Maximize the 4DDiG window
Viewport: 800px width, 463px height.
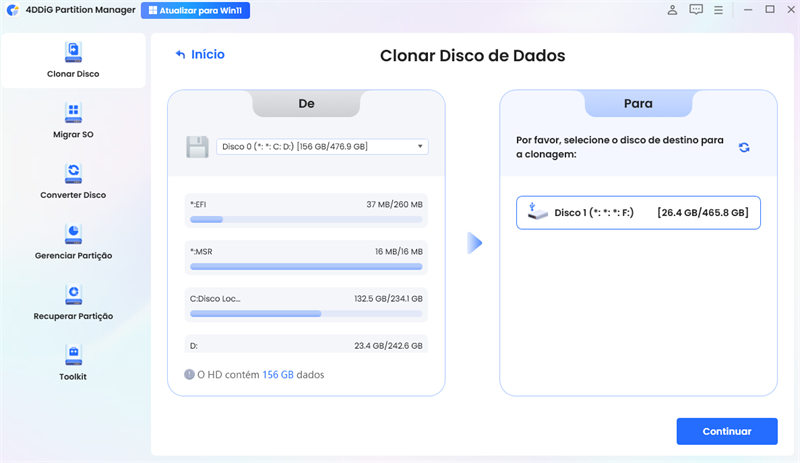click(770, 9)
